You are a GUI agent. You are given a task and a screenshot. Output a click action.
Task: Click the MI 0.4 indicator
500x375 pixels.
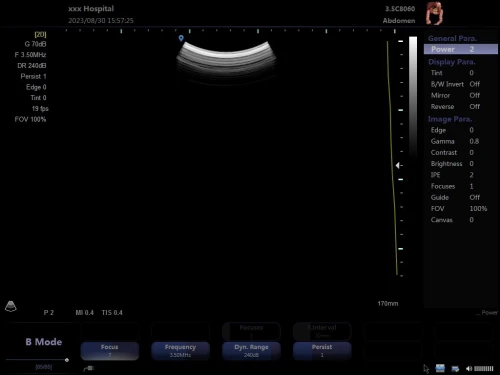click(x=84, y=313)
